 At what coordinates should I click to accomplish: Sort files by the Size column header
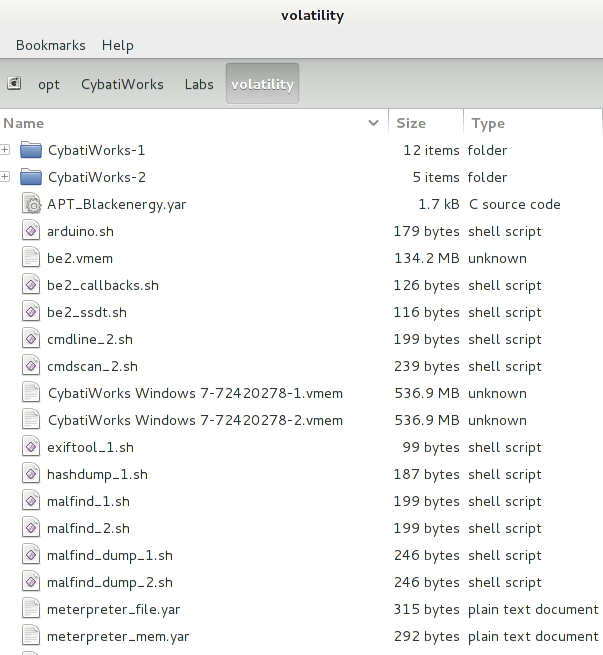(426, 123)
